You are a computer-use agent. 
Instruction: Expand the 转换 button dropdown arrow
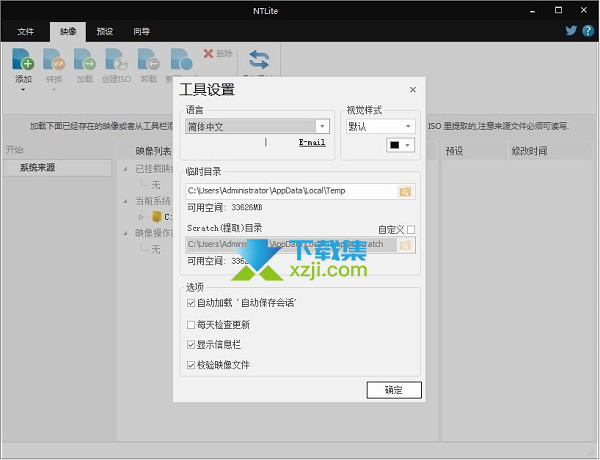pyautogui.click(x=54, y=90)
